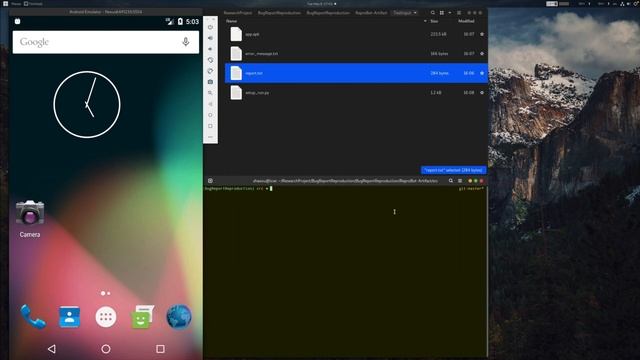The width and height of the screenshot is (640, 360).
Task: Click emulator zoom magnifier button
Action: (210, 93)
